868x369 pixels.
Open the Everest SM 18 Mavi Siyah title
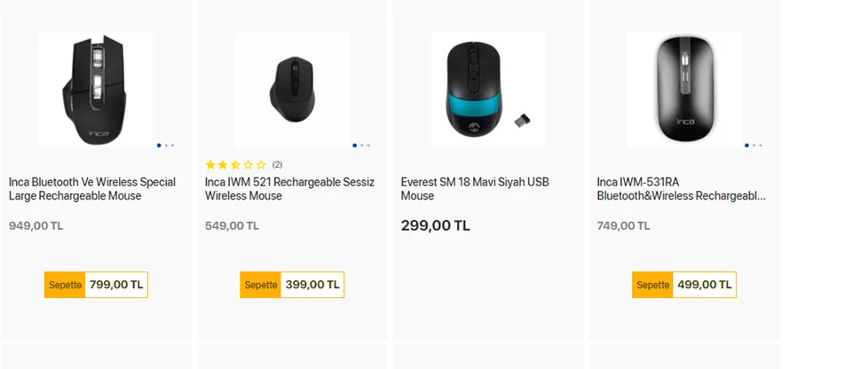(475, 189)
